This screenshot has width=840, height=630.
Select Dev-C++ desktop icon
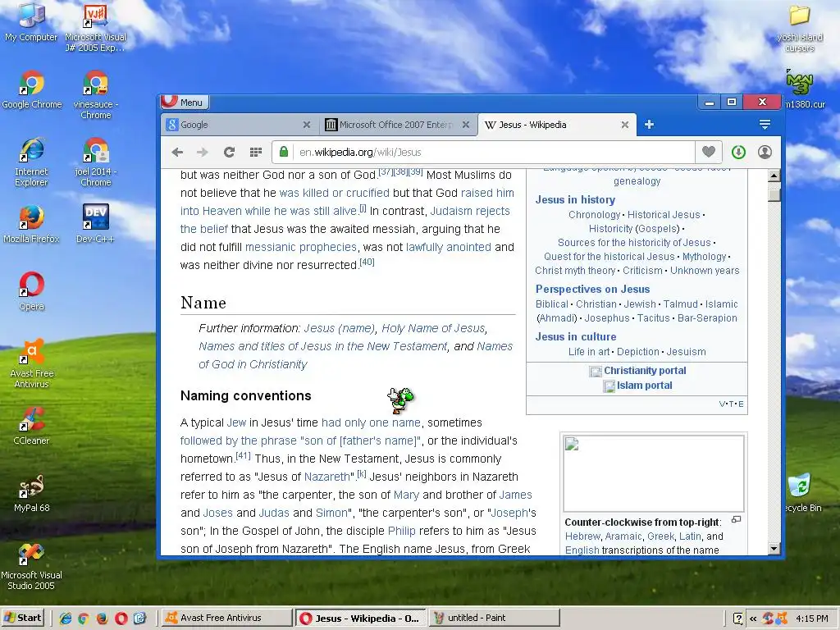95,224
